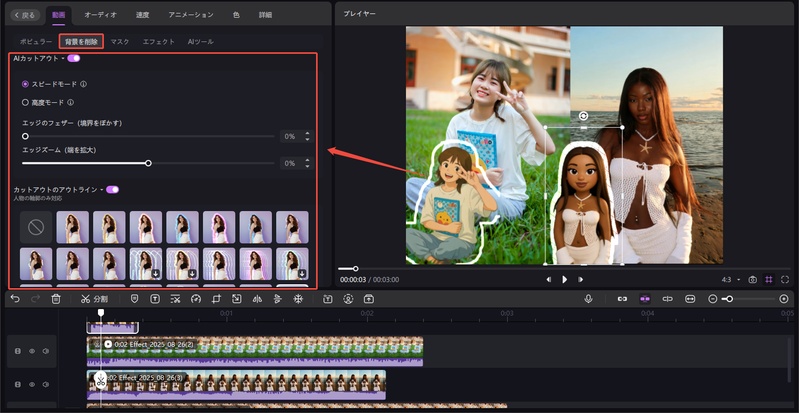799x413 pixels.
Task: Click the rotate handle above selected cutout
Action: tap(584, 116)
